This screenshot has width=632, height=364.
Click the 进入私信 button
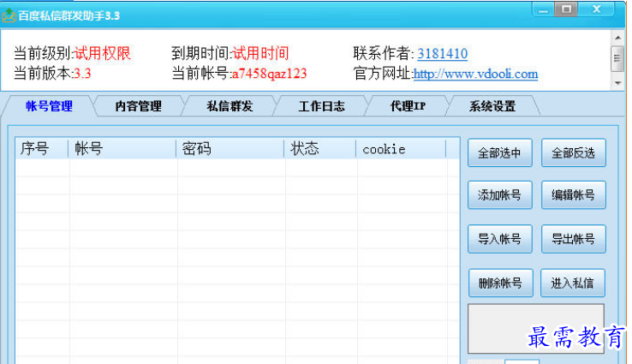coord(573,283)
